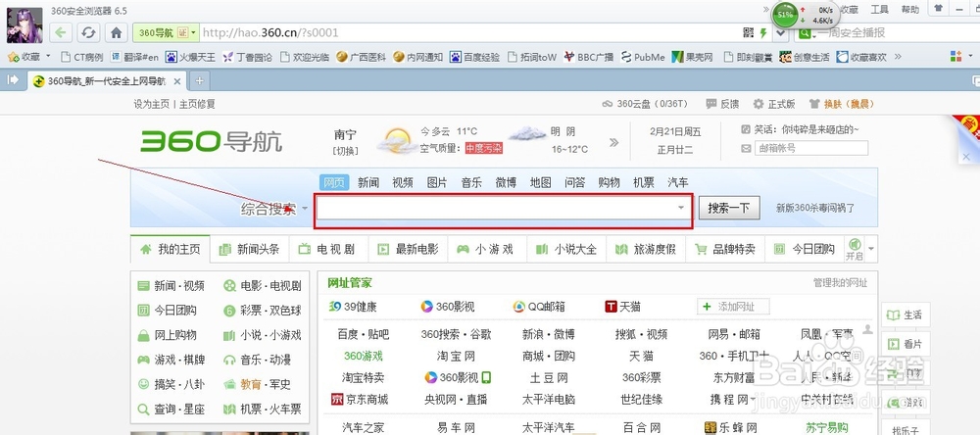Open the QR code icon in address bar

pos(749,32)
